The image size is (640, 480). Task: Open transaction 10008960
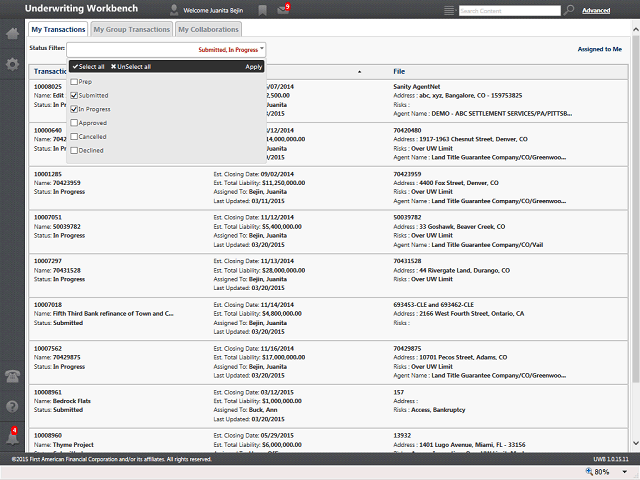[x=48, y=436]
